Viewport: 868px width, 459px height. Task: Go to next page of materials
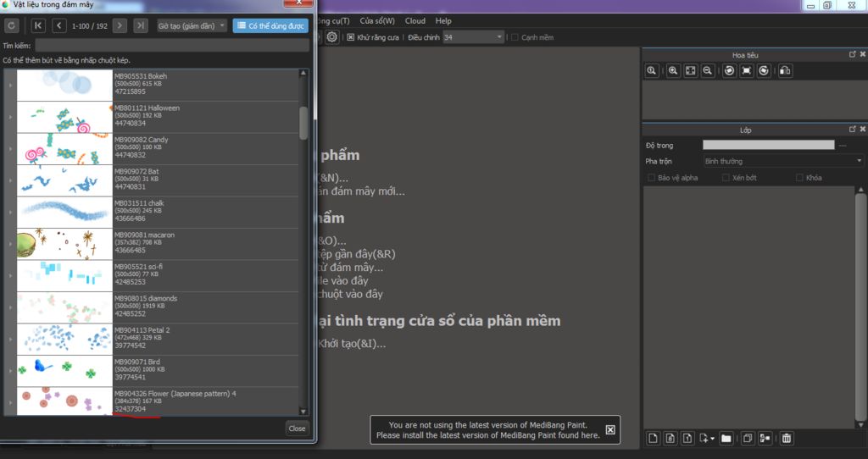(120, 25)
